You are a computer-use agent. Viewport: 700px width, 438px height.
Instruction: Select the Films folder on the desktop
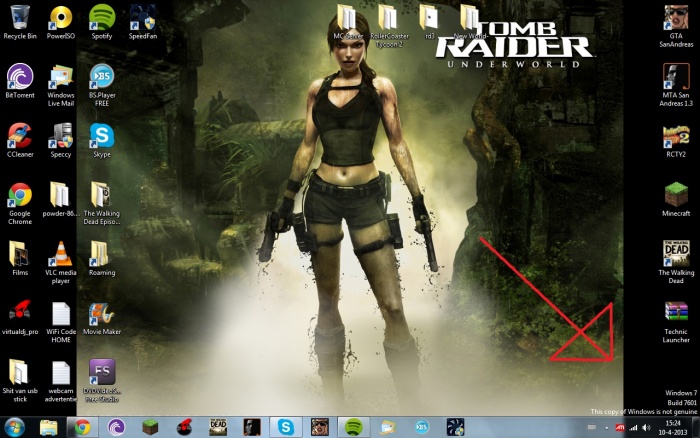tap(20, 259)
